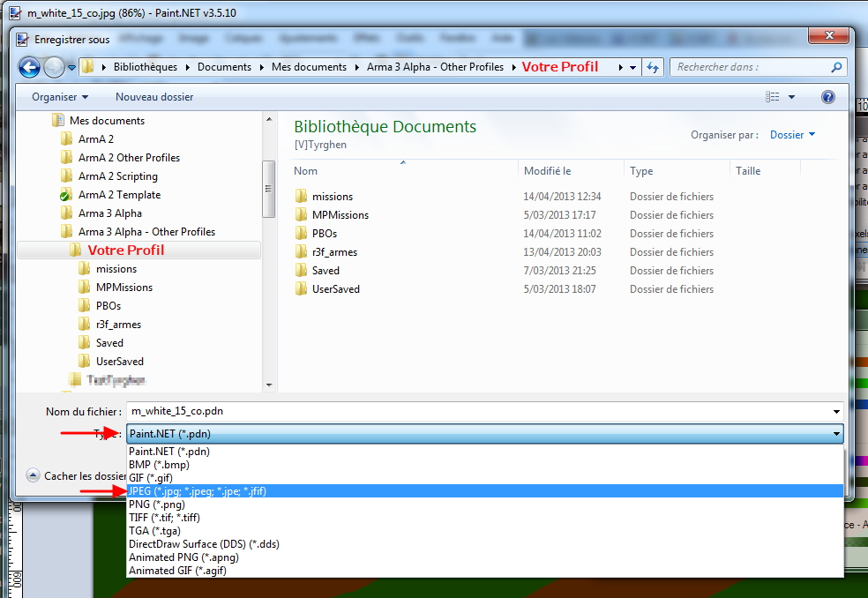The width and height of the screenshot is (868, 598).
Task: Click the search magnifier icon
Action: [x=836, y=67]
